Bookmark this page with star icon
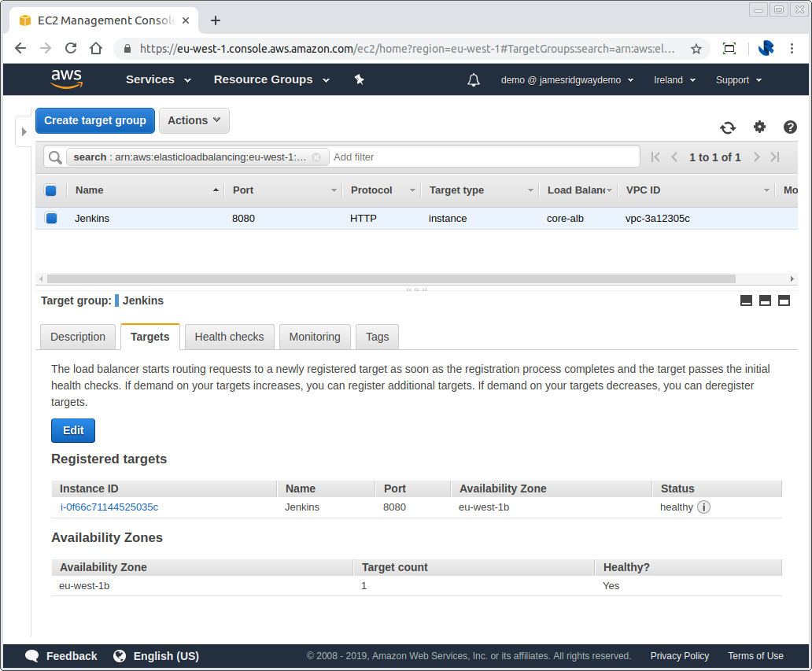Image resolution: width=812 pixels, height=671 pixels. point(696,49)
